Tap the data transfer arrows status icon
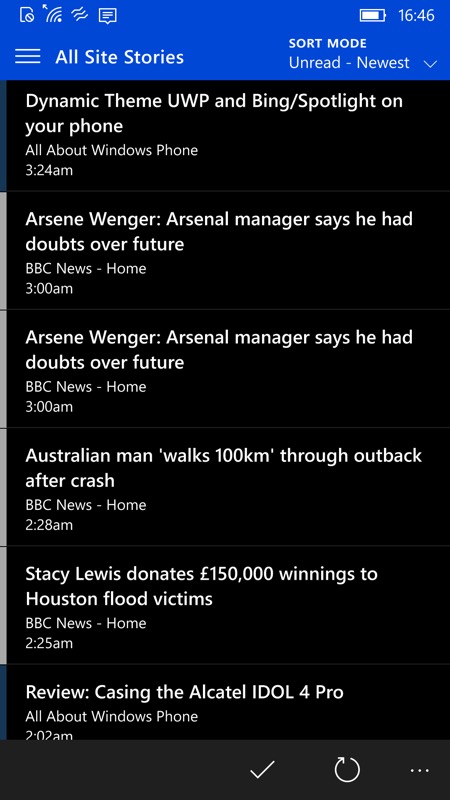 80,15
